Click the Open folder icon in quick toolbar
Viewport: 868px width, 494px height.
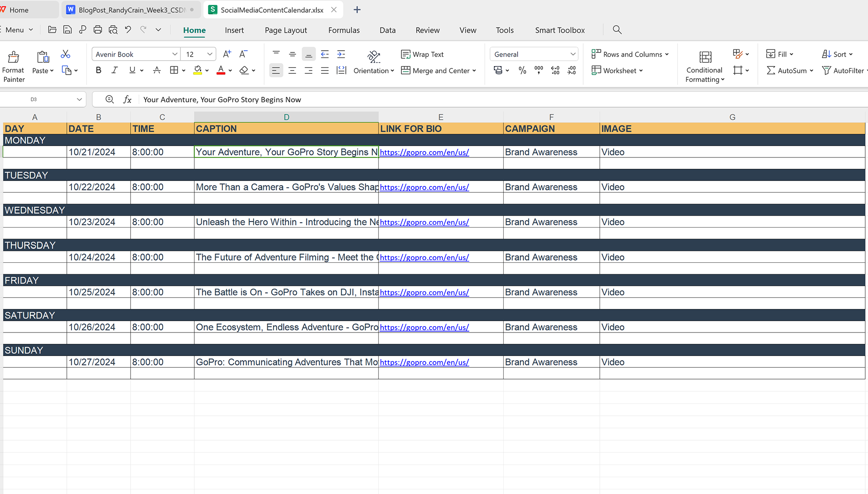[52, 30]
